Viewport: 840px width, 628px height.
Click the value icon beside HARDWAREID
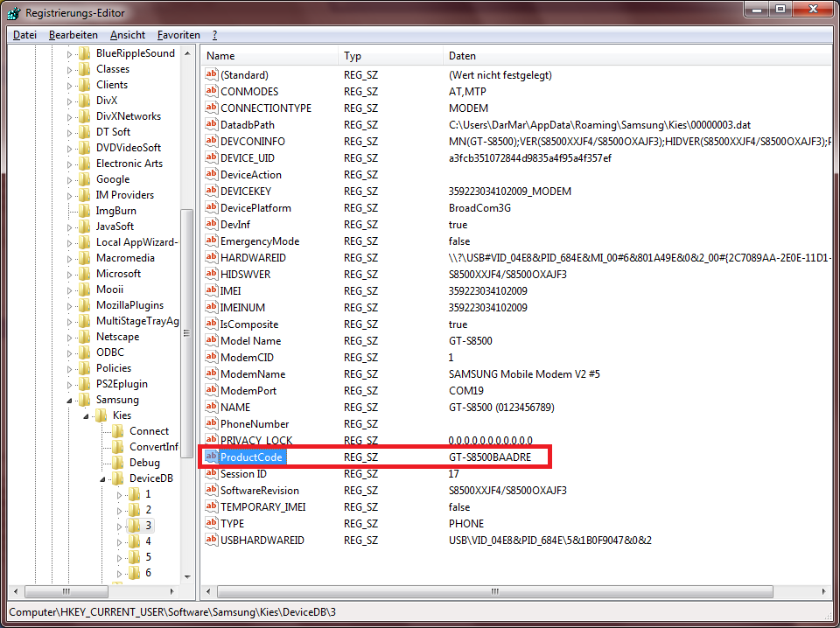click(x=212, y=257)
